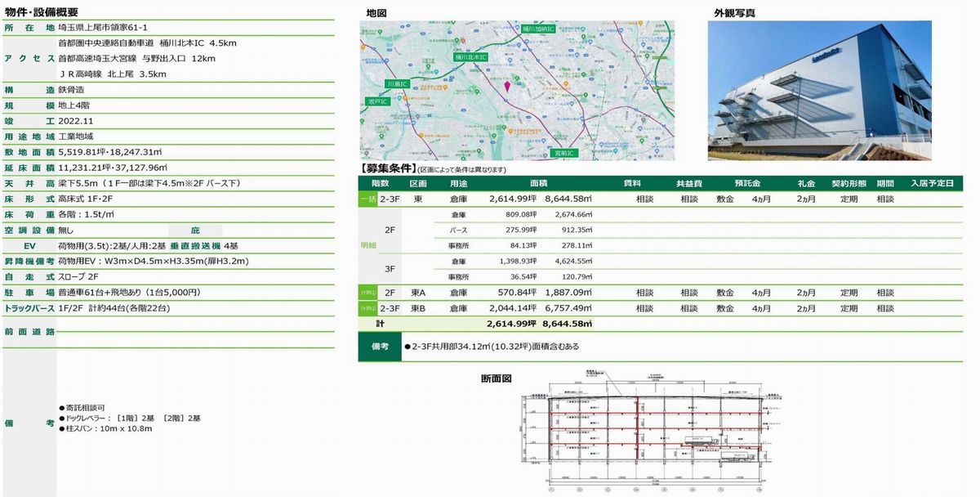Select the JR高崎線 北上尾 3.5km line
Viewport: 980px width, 497px height.
113,74
